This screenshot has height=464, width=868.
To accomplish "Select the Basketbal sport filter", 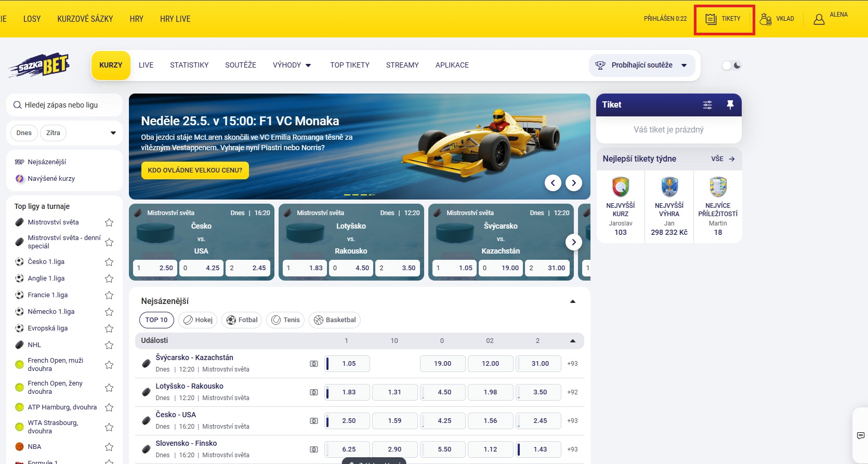I will tap(335, 320).
